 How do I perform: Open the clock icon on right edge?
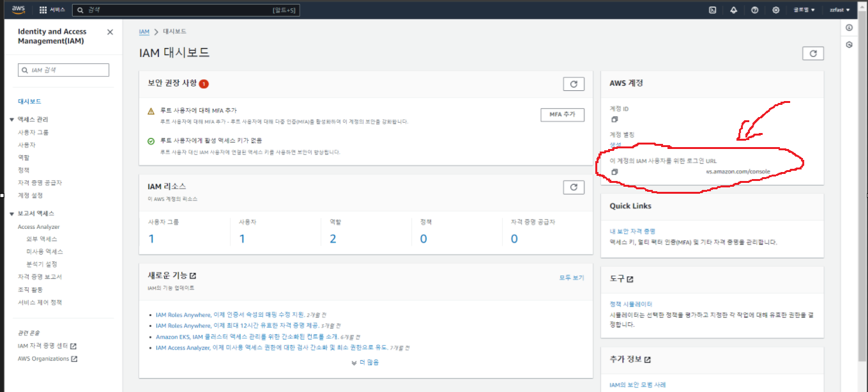pyautogui.click(x=849, y=45)
